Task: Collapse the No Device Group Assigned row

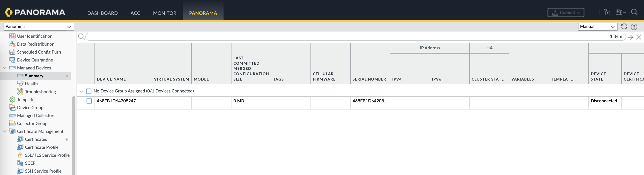Action: [81, 91]
